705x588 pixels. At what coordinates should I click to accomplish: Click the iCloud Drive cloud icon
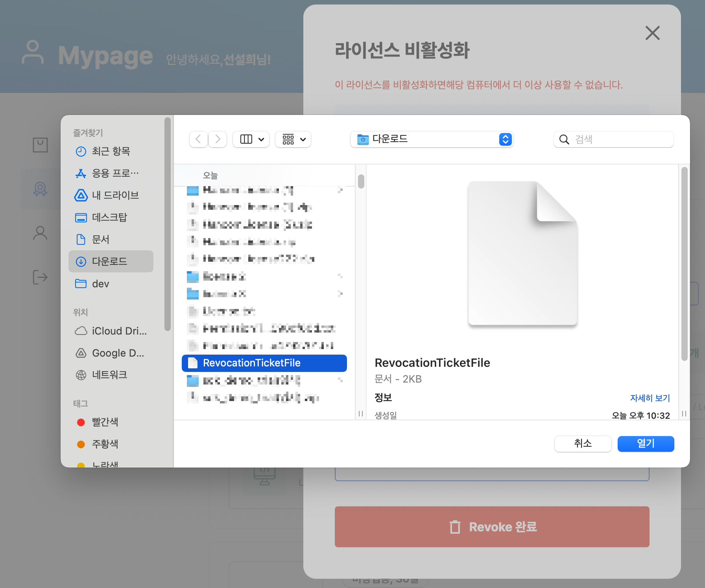click(x=81, y=331)
